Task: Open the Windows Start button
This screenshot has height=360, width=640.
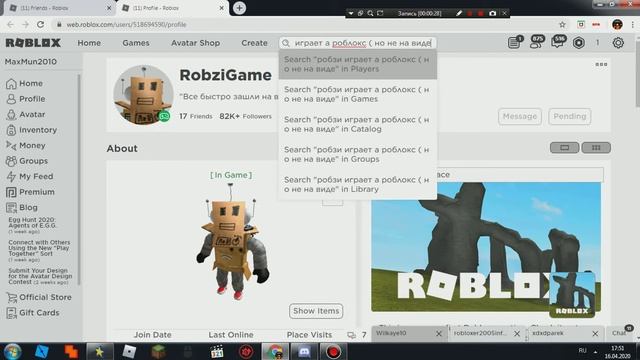Action: tap(12, 351)
